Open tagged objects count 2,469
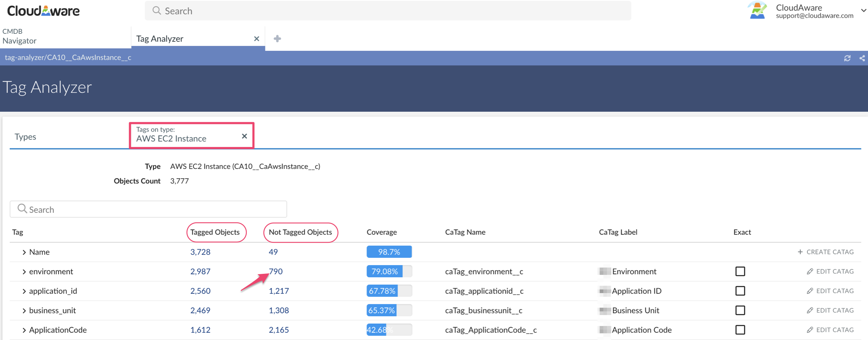This screenshot has height=340, width=868. pos(200,310)
